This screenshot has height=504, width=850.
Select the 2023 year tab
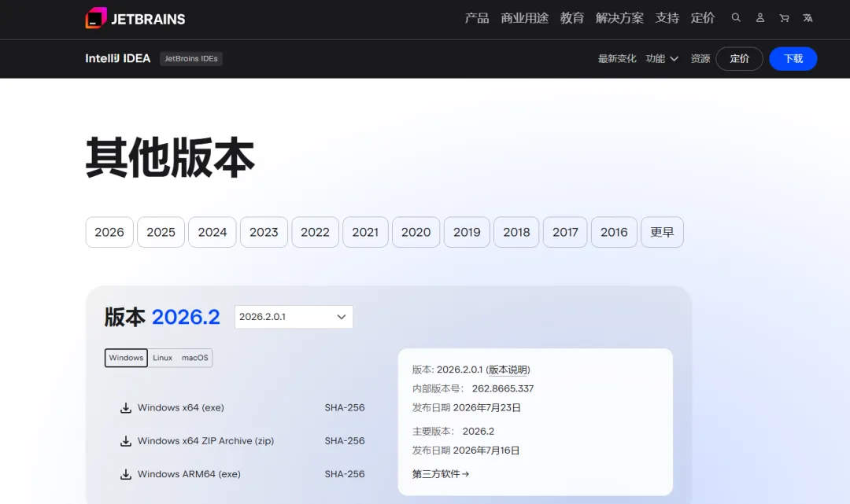(x=264, y=232)
